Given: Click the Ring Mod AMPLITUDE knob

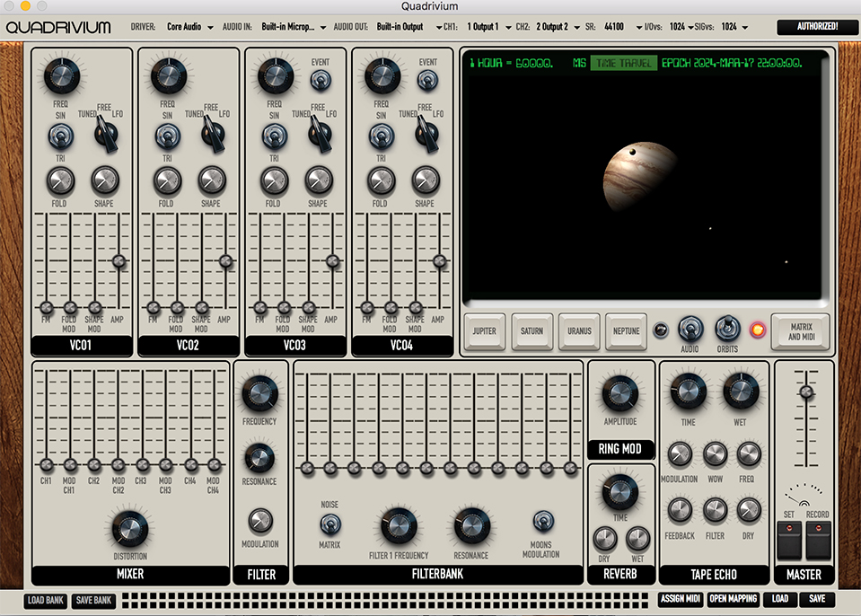Looking at the screenshot, I should [x=620, y=393].
